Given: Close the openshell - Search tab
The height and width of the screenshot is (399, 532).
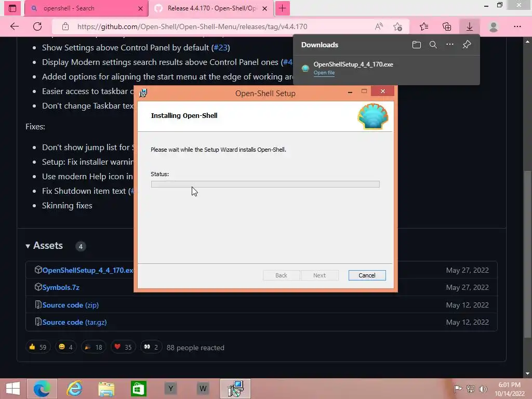Looking at the screenshot, I should (x=140, y=8).
